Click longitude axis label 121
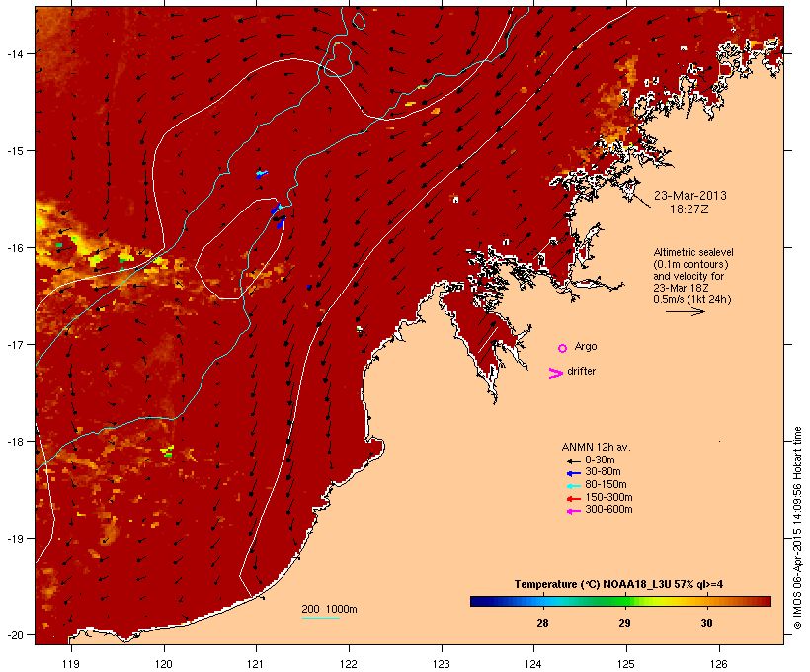 click(x=256, y=664)
